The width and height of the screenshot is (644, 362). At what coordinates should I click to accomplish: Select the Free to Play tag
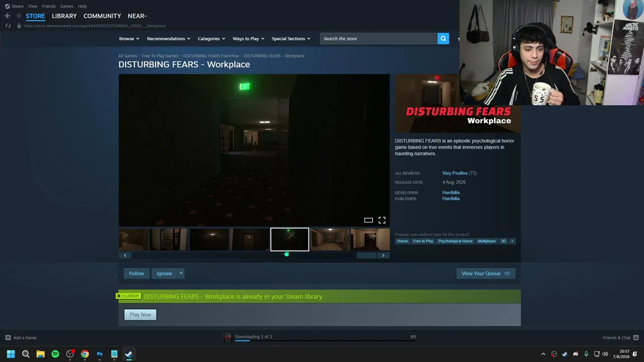[423, 241]
